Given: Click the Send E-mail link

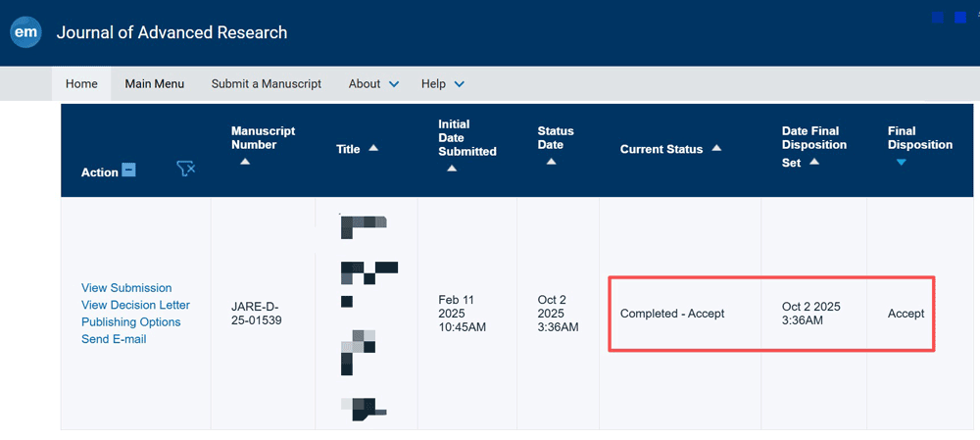Looking at the screenshot, I should click(114, 339).
